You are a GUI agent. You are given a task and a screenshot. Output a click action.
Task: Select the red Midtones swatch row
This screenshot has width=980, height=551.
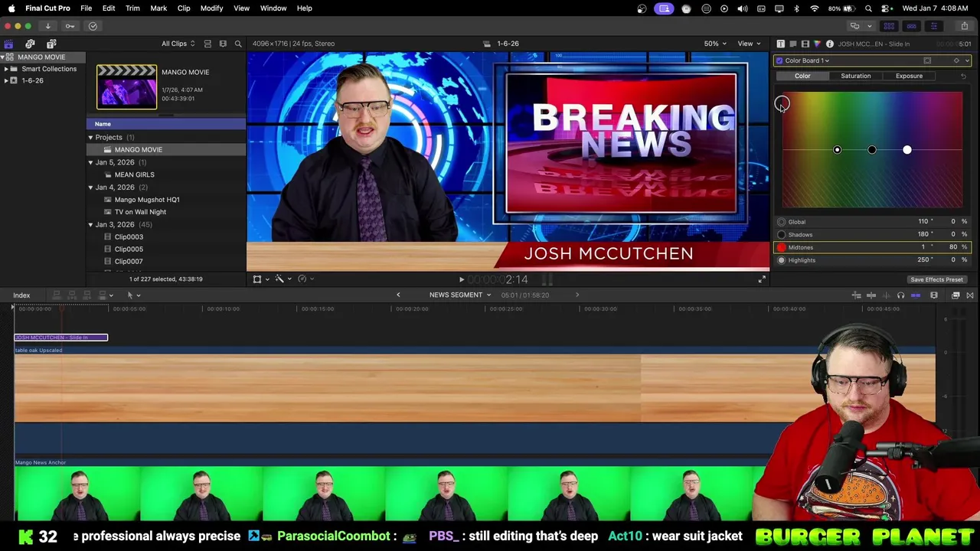[x=872, y=247]
